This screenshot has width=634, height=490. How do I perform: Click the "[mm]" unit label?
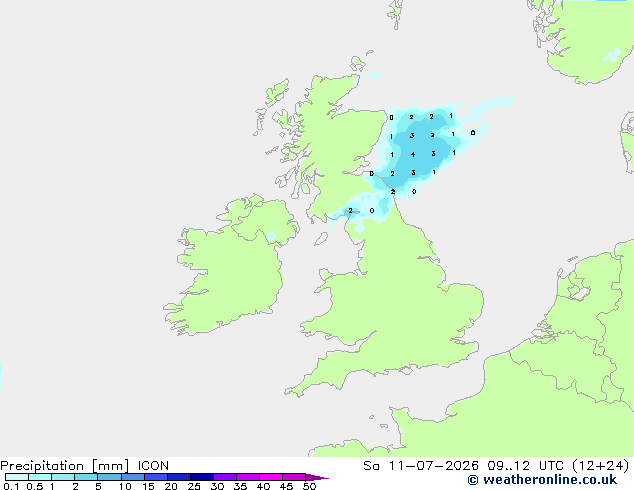coord(111,466)
